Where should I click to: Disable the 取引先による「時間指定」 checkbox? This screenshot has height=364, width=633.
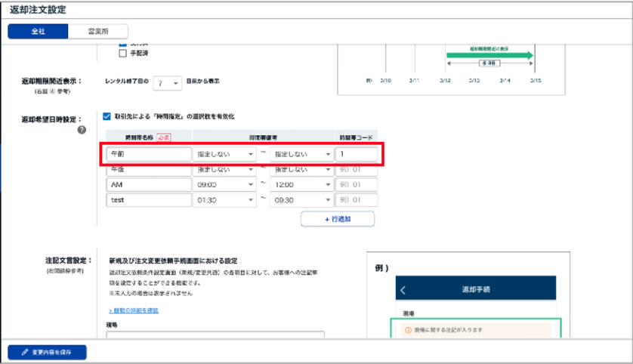[x=107, y=116]
